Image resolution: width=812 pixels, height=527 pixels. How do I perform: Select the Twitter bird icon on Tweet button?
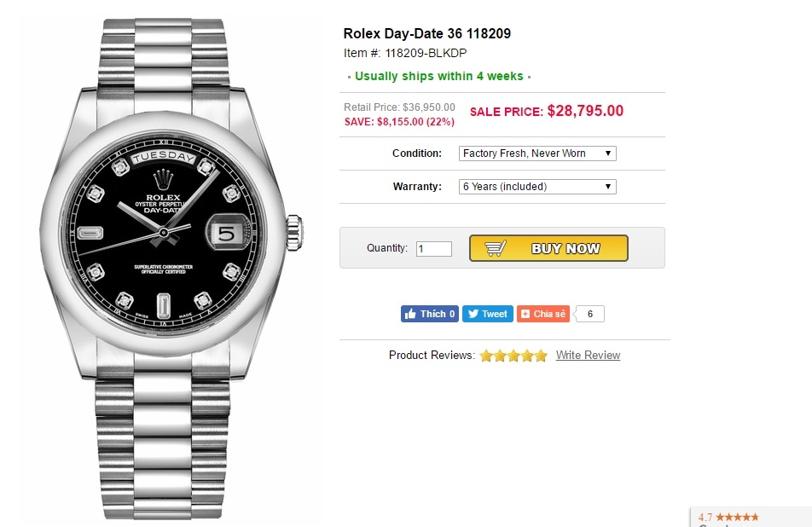473,313
